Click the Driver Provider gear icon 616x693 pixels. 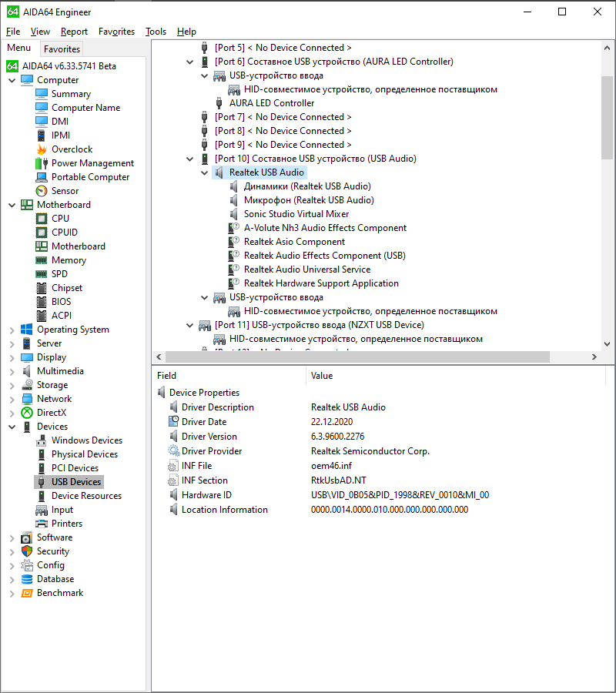pos(174,450)
